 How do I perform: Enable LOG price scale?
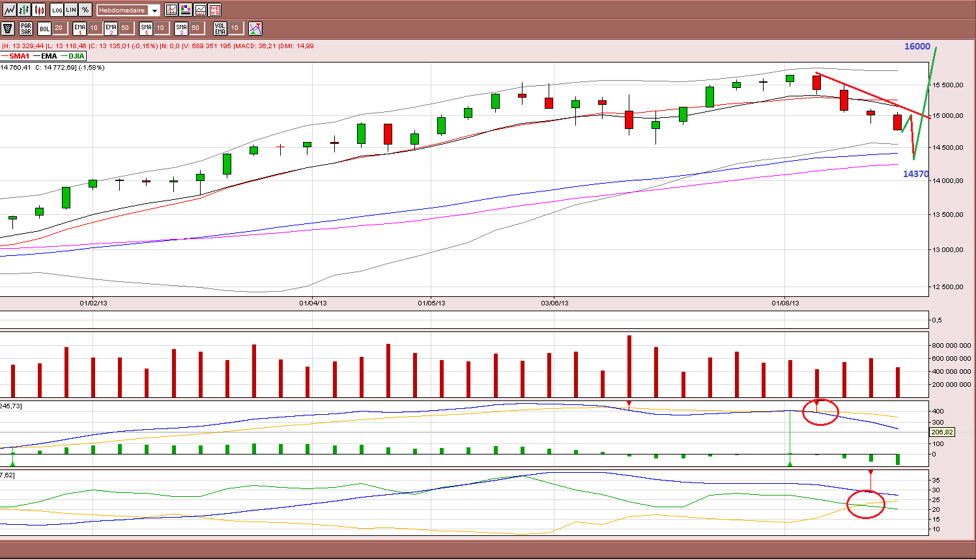[57, 10]
